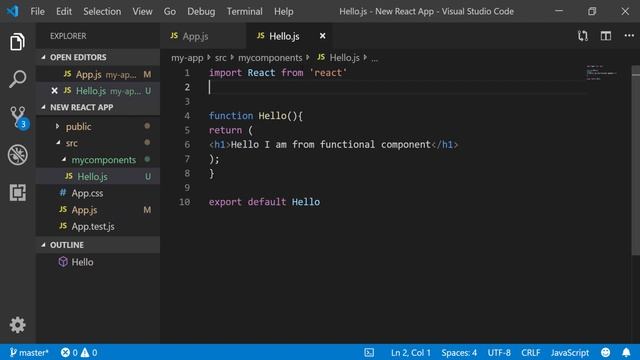Open the Go menu
Viewport: 640px width, 360px height.
click(x=170, y=11)
